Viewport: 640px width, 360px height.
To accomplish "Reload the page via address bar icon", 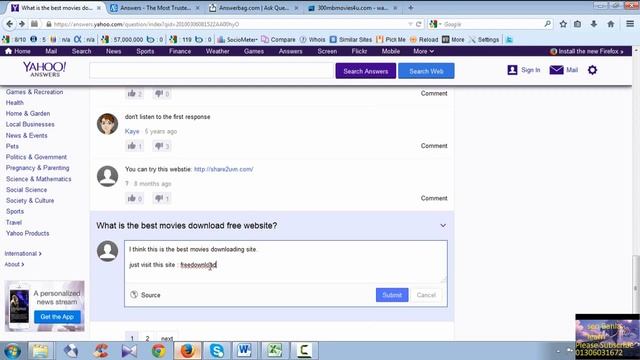I will point(418,24).
